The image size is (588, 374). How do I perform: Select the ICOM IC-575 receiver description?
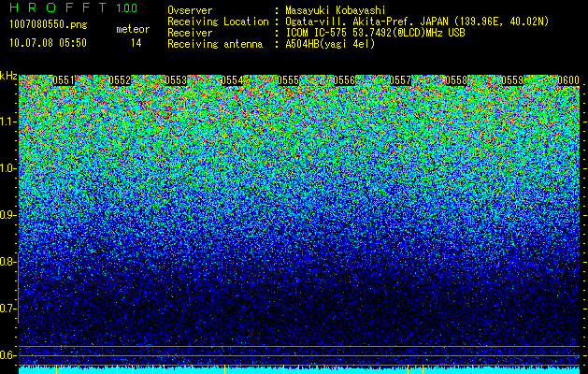[x=375, y=33]
